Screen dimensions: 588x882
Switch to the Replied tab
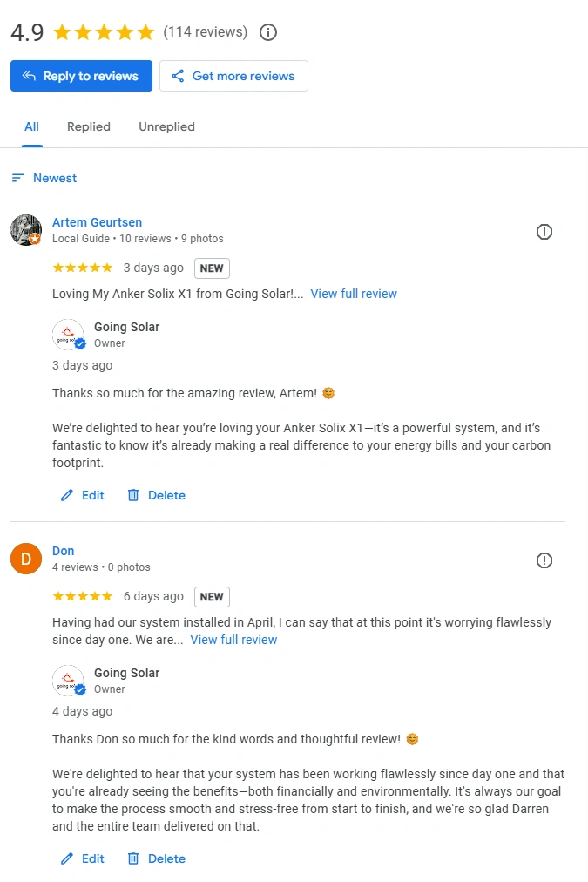pos(88,126)
